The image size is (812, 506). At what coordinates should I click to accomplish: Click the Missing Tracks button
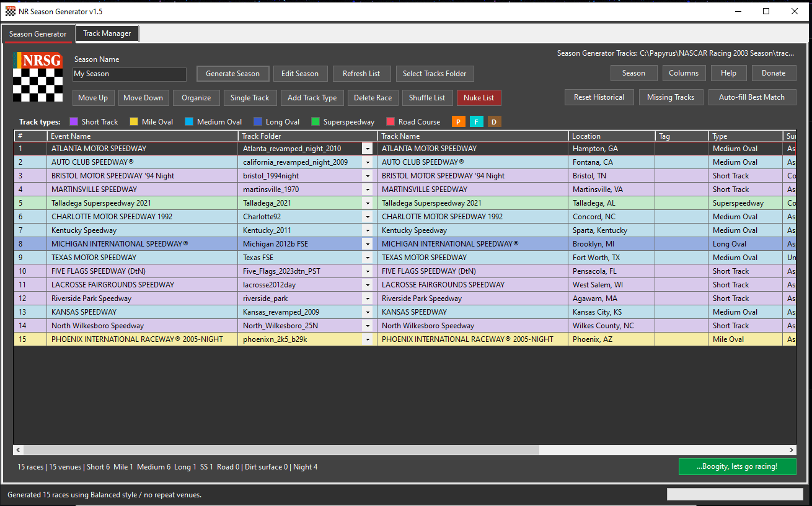(671, 97)
